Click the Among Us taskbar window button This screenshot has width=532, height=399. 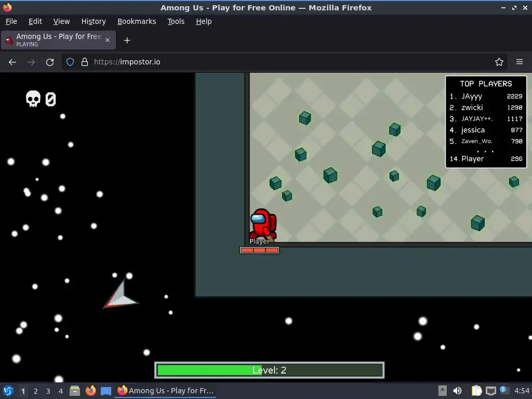point(166,391)
